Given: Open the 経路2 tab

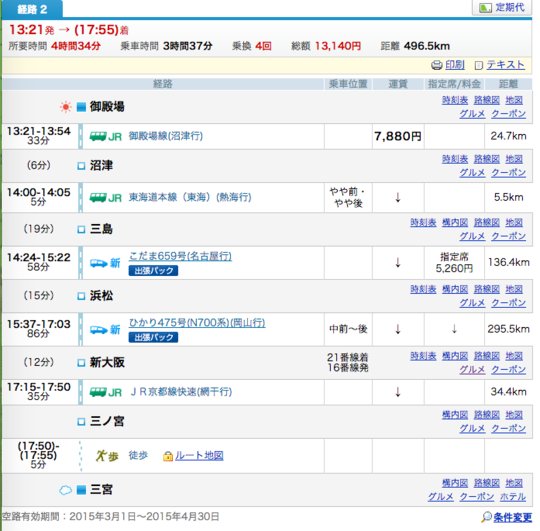Looking at the screenshot, I should [32, 9].
